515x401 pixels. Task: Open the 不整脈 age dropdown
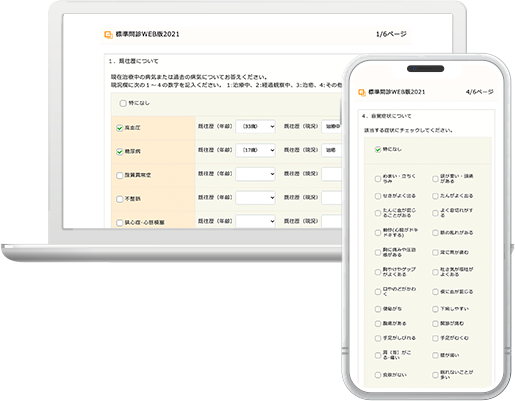pos(256,198)
